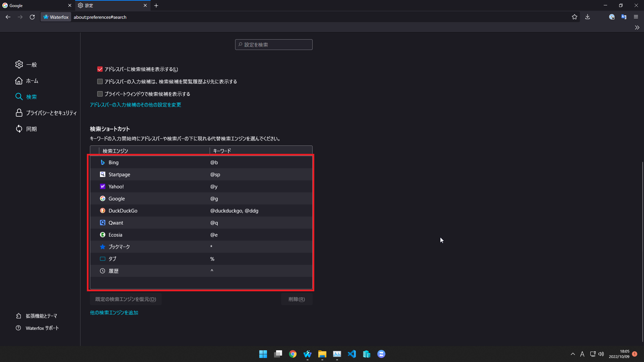Open 他の検索エンジンを追加 link
The width and height of the screenshot is (644, 362).
coord(114,312)
